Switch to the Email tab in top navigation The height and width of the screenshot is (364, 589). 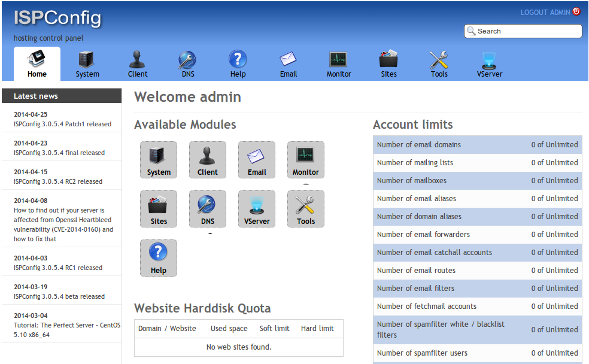[288, 64]
